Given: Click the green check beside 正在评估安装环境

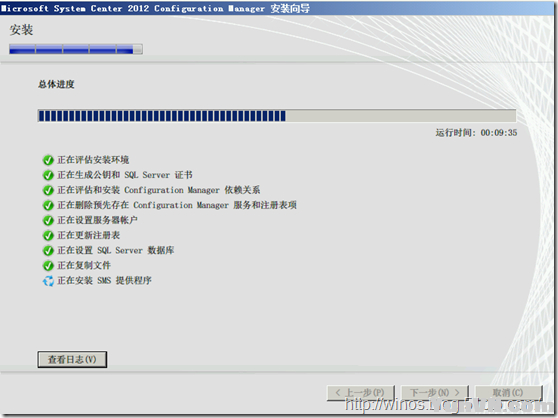Looking at the screenshot, I should click(48, 160).
